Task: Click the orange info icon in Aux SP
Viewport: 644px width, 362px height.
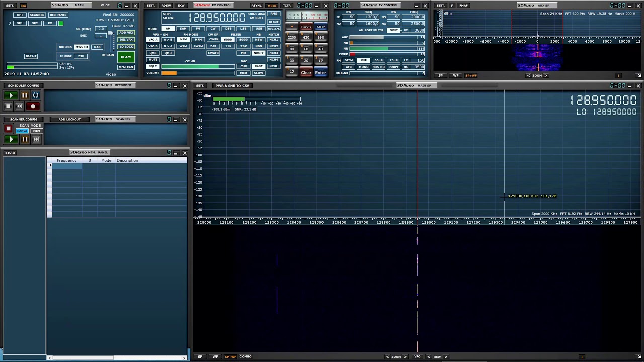Action: (618, 76)
